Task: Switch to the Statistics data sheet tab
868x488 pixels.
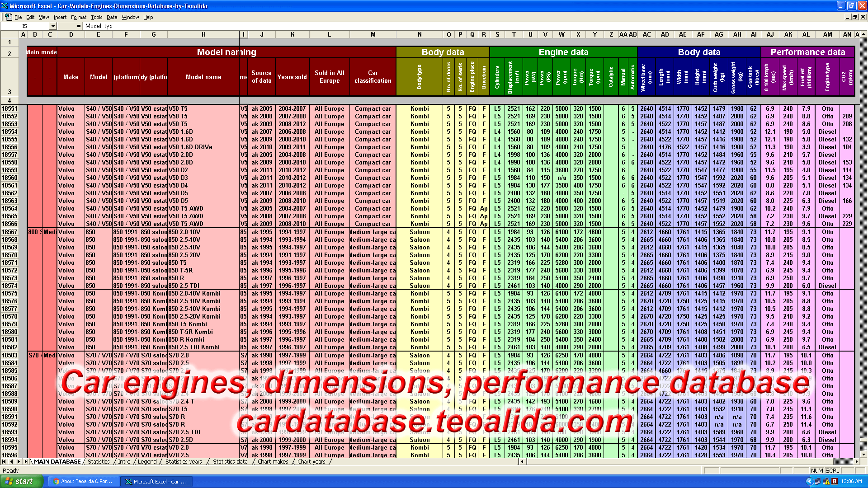Action: [x=230, y=461]
